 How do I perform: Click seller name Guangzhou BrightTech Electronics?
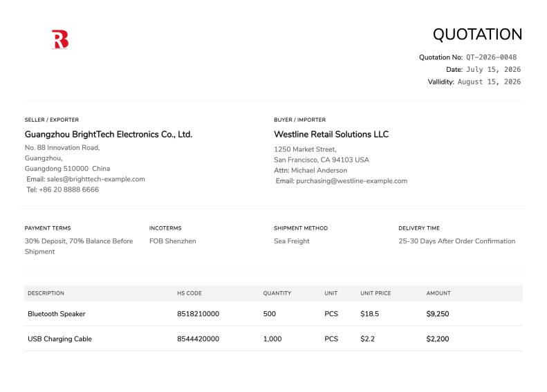tap(109, 134)
